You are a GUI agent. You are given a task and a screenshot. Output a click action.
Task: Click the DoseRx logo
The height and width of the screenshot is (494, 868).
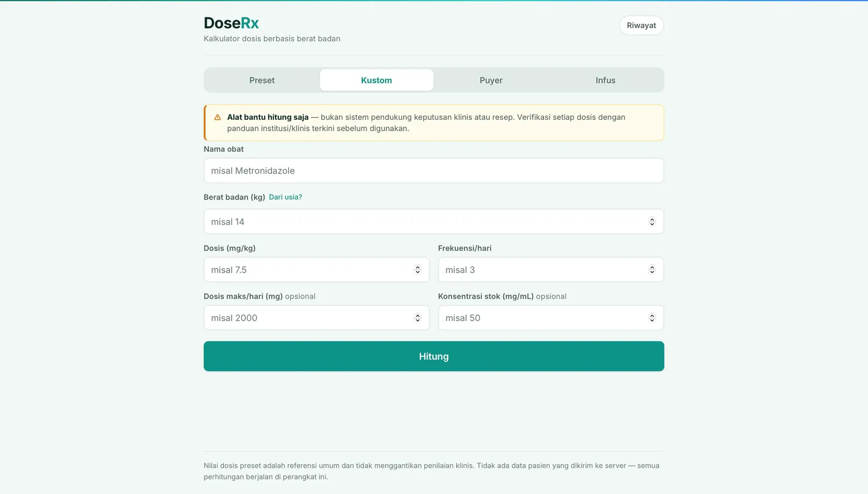tap(231, 23)
